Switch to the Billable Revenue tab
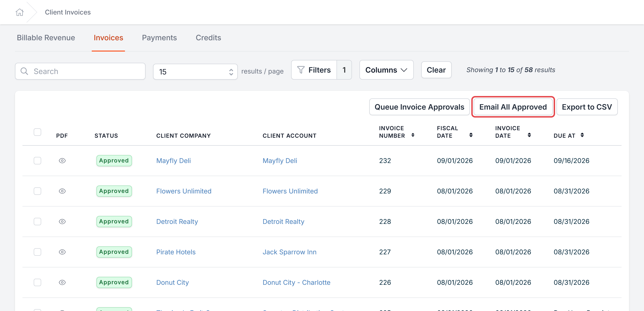 [46, 38]
